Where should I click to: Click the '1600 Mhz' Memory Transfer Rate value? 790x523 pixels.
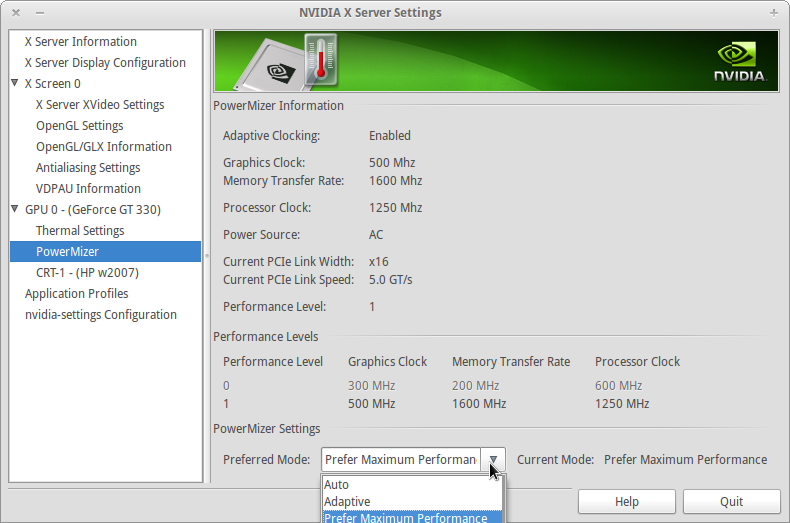pyautogui.click(x=396, y=181)
